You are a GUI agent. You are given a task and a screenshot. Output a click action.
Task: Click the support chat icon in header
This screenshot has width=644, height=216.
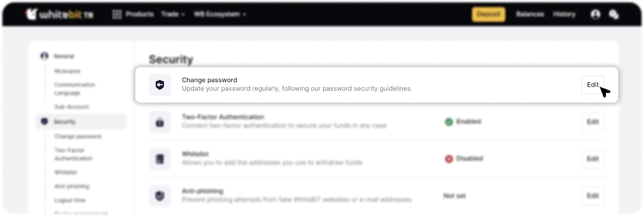614,15
